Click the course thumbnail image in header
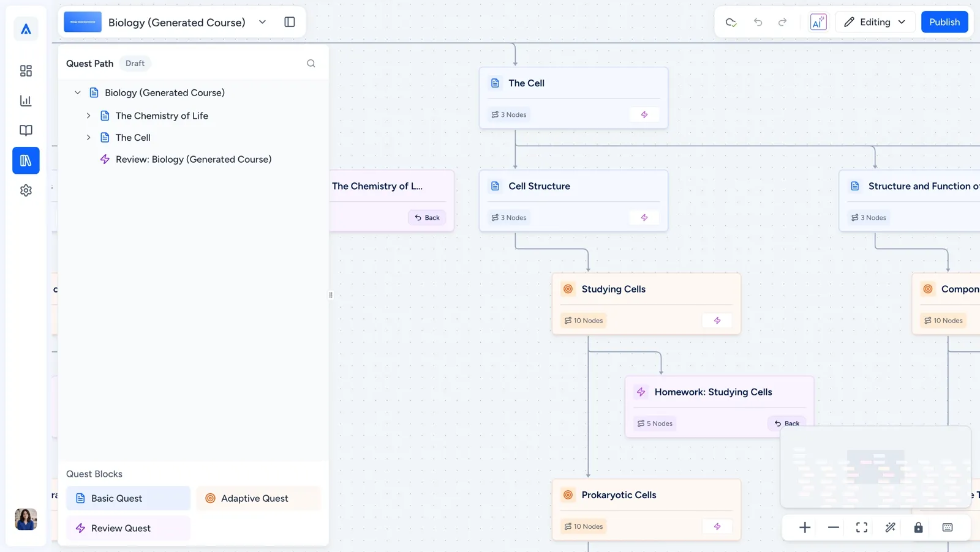Viewport: 980px width, 552px height. (x=83, y=22)
